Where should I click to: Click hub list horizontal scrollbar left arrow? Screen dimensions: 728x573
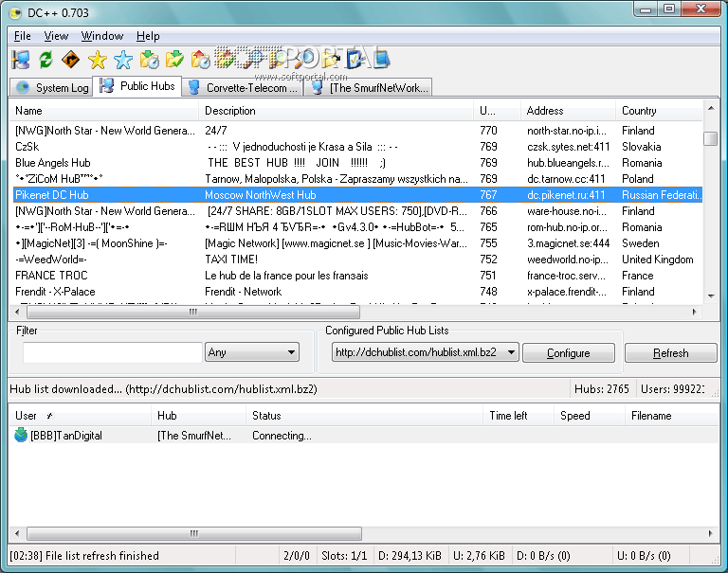17,312
